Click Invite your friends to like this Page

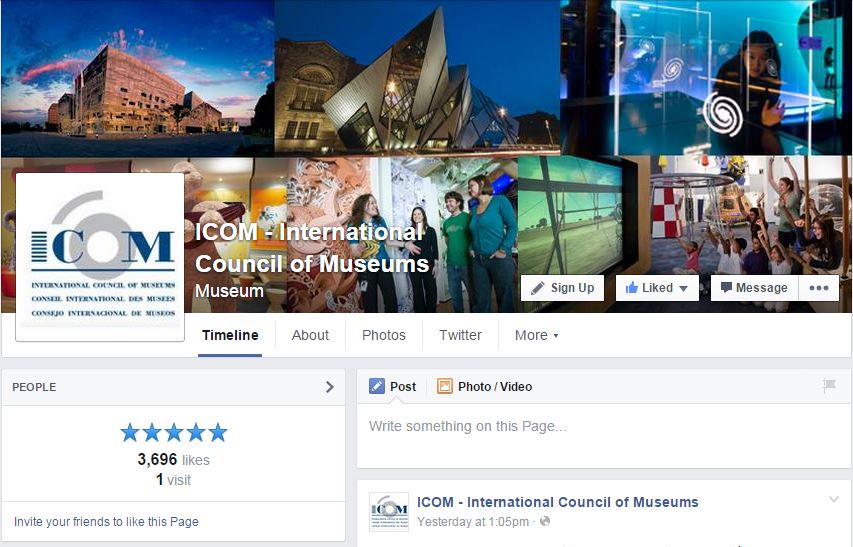click(x=106, y=521)
